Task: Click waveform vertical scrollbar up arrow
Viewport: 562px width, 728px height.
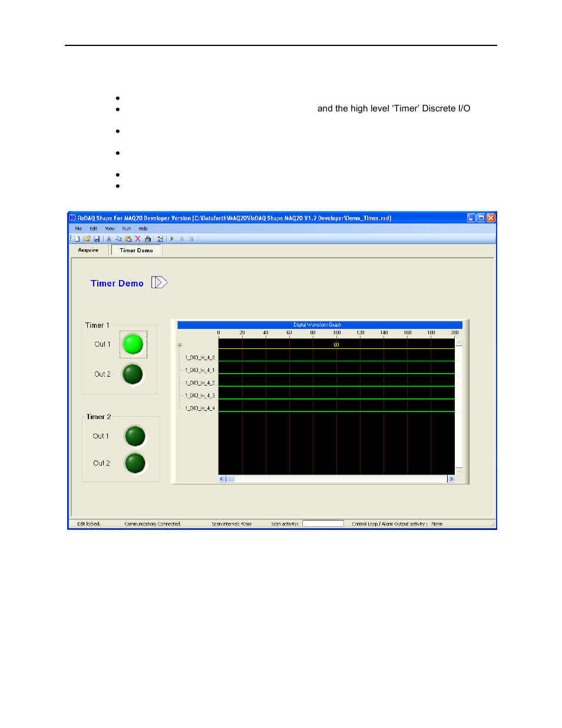Action: coord(459,342)
